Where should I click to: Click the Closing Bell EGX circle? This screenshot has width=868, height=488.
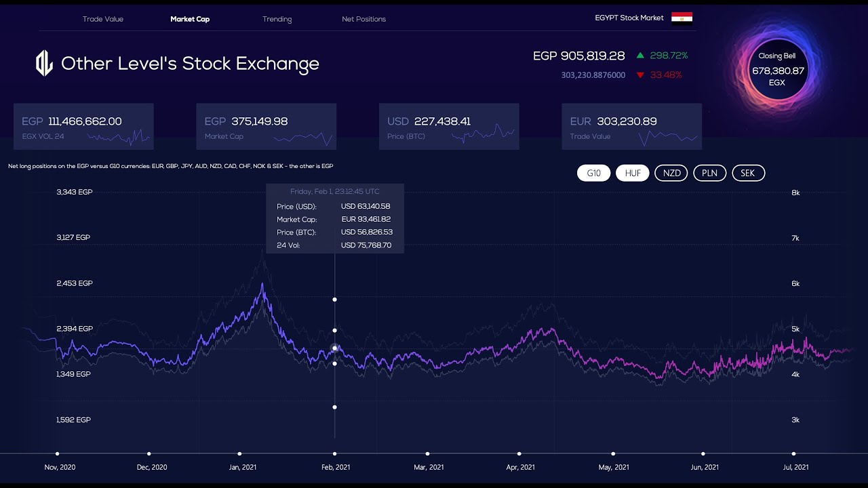tap(776, 69)
